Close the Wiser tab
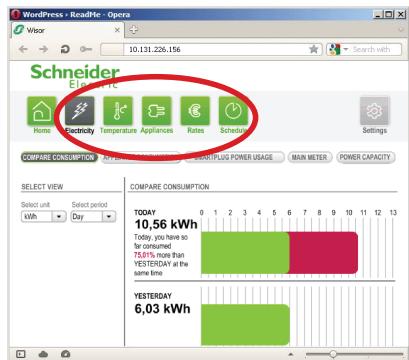The width and height of the screenshot is (409, 360). (117, 30)
